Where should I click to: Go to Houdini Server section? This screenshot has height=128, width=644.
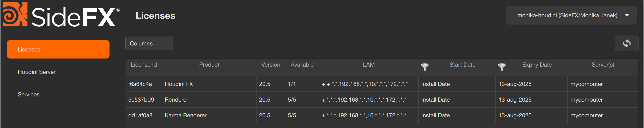[x=37, y=72]
